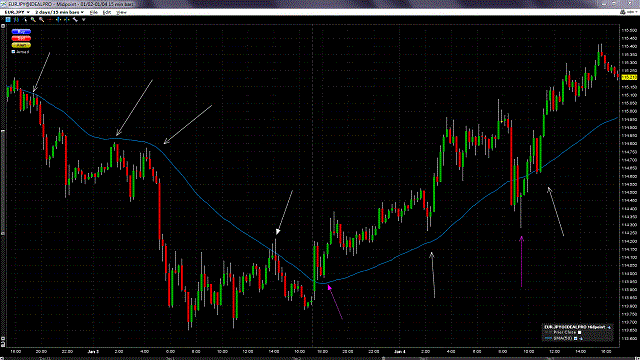Click the blue Buy button

(x=21, y=31)
